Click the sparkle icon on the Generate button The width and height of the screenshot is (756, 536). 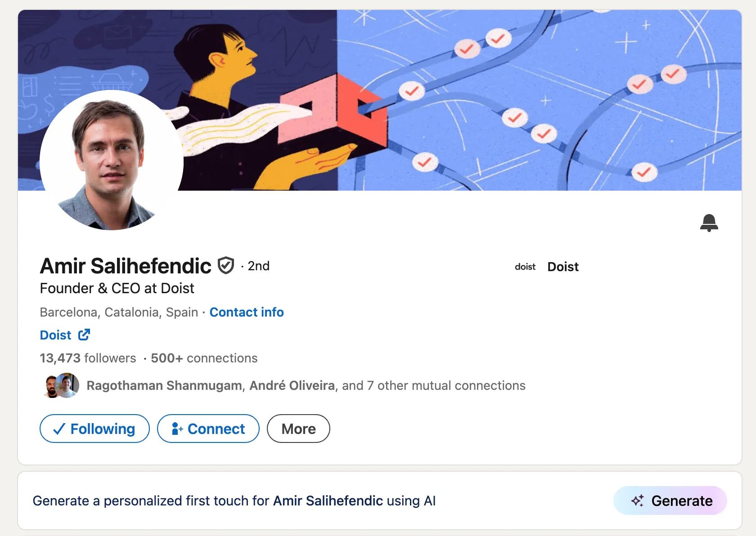point(637,500)
